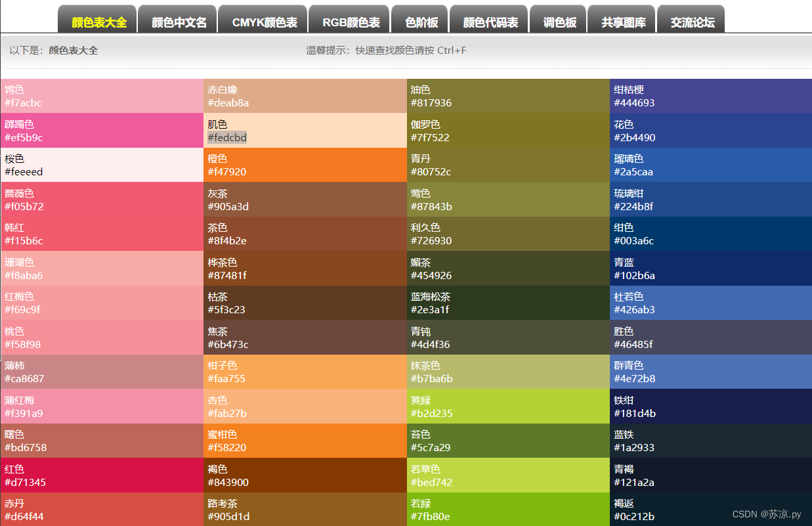Click the 薄柿 #ca8687 swatch
The height and width of the screenshot is (526, 812).
[x=102, y=372]
